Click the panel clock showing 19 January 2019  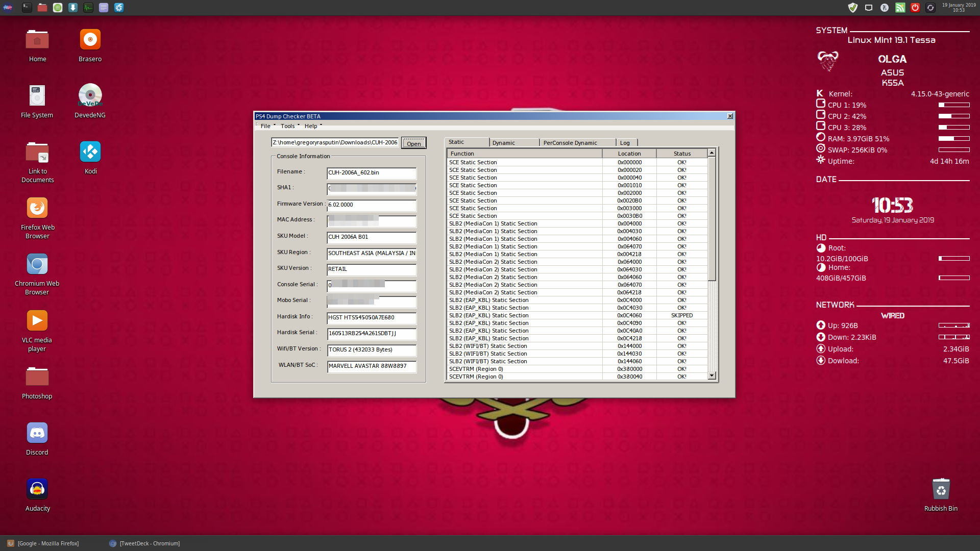959,8
